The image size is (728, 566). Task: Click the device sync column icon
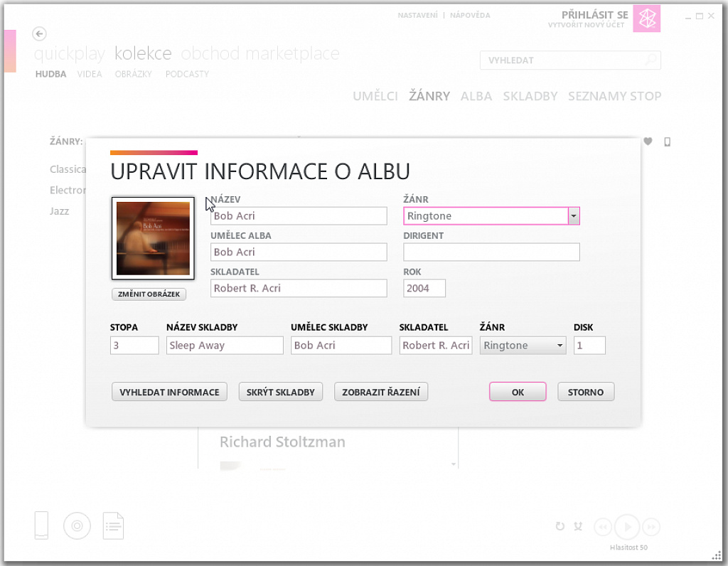coord(667,141)
